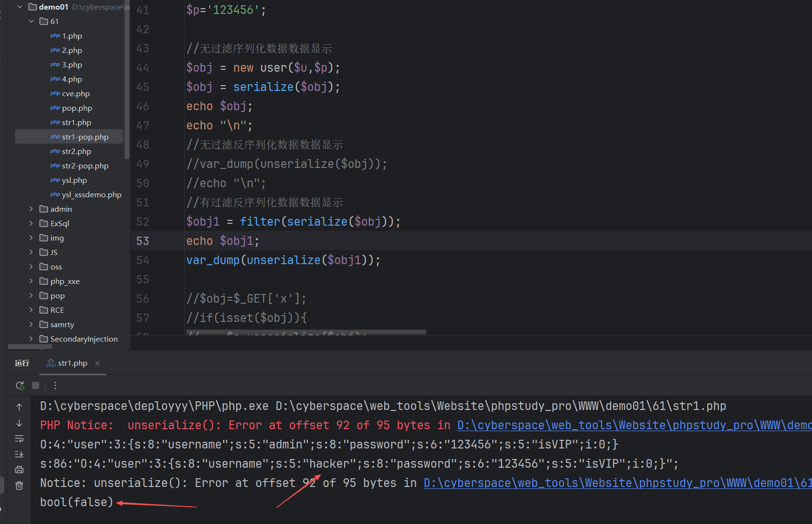812x524 pixels.
Task: Click line number 44 in the gutter
Action: pos(142,68)
